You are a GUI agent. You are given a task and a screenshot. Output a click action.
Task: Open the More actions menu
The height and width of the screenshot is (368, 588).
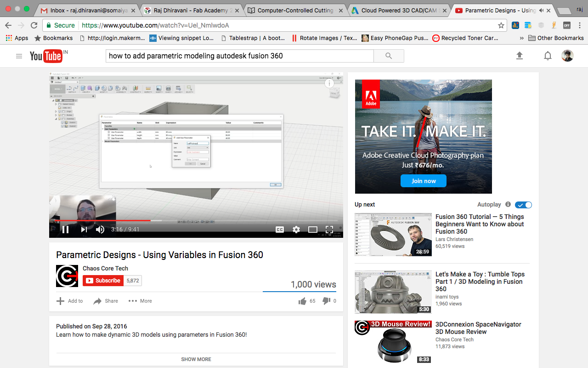point(140,301)
